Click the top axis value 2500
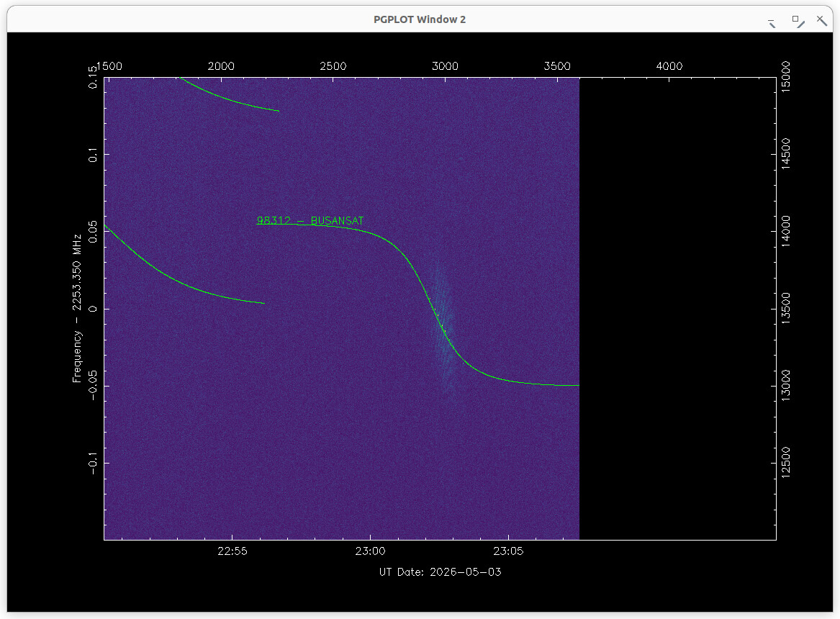840x619 pixels. click(x=333, y=66)
